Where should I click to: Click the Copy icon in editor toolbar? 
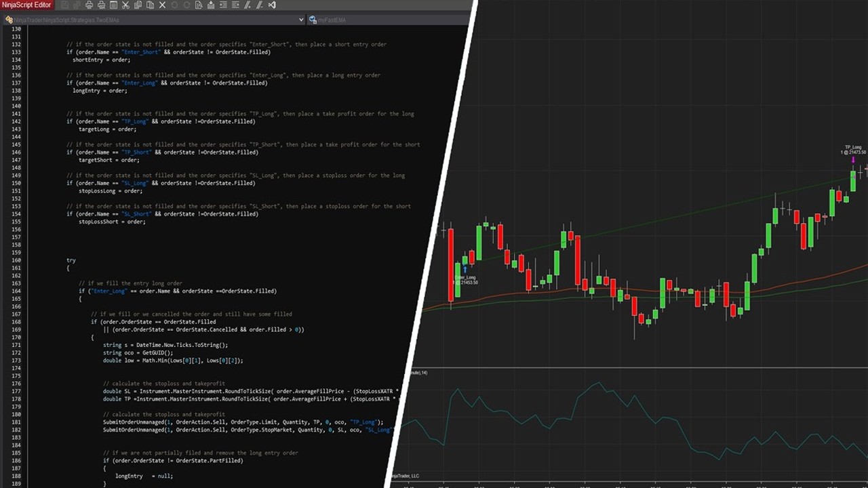[138, 5]
